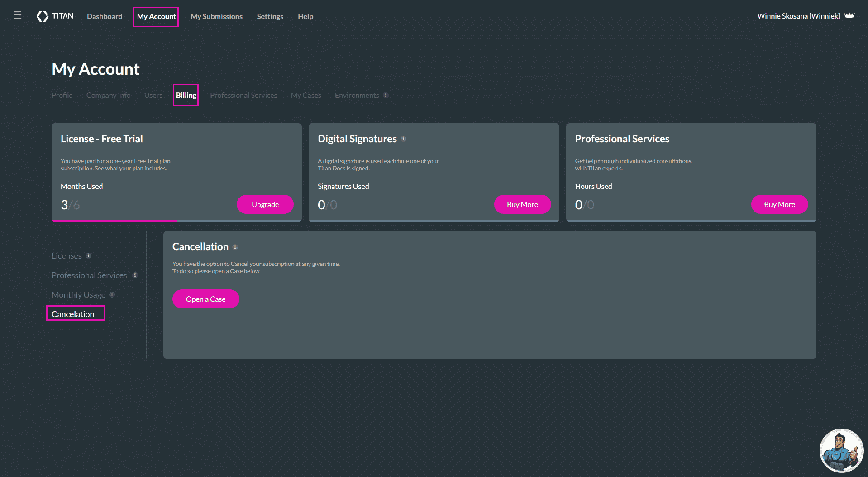The height and width of the screenshot is (477, 868).
Task: Click info icon next to Environments tab
Action: coord(386,95)
